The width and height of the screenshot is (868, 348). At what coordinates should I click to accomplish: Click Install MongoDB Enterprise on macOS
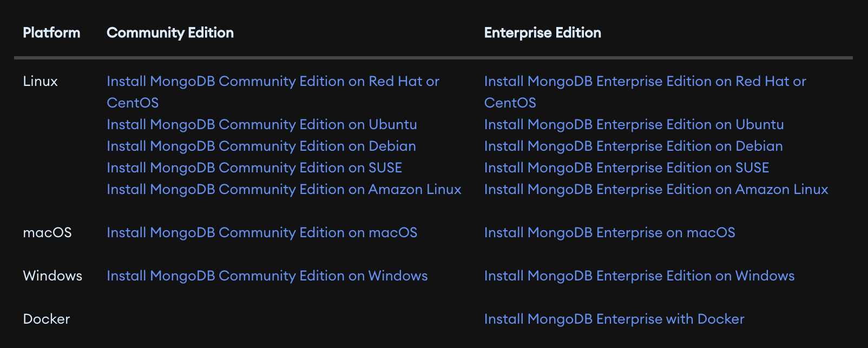pos(609,233)
